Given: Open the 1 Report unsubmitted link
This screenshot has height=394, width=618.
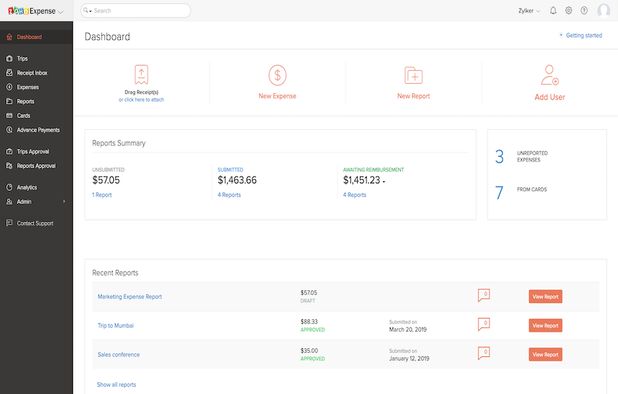Looking at the screenshot, I should click(102, 195).
